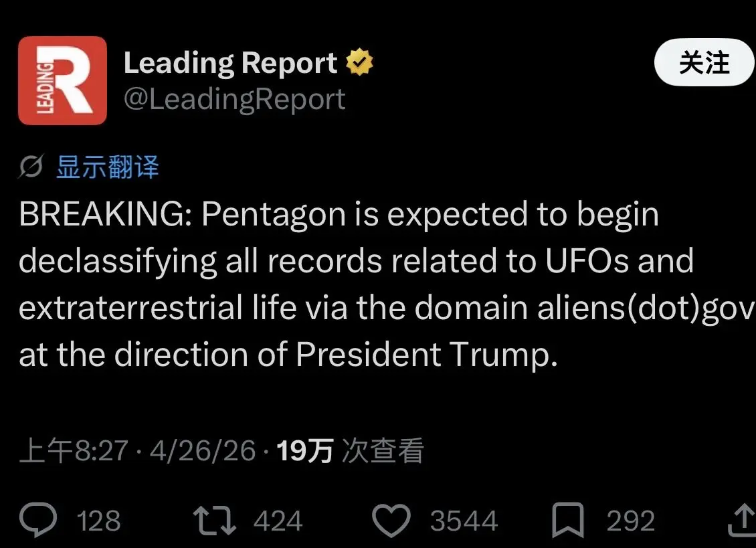Click the 上午8:27 timestamp

pyautogui.click(x=74, y=452)
